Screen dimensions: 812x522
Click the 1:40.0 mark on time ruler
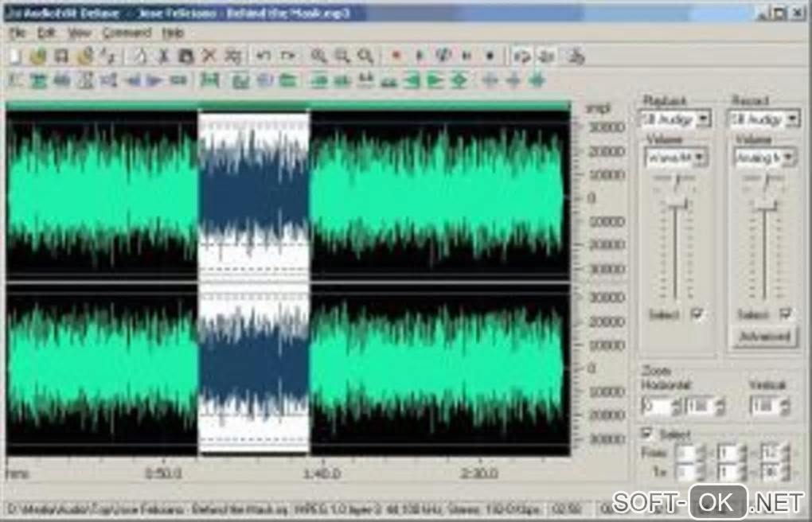(x=322, y=473)
